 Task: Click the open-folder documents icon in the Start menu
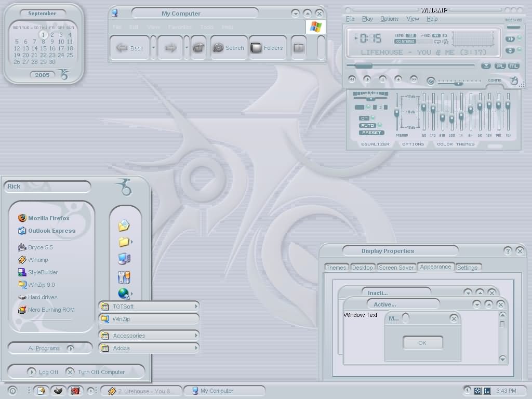pos(124,225)
